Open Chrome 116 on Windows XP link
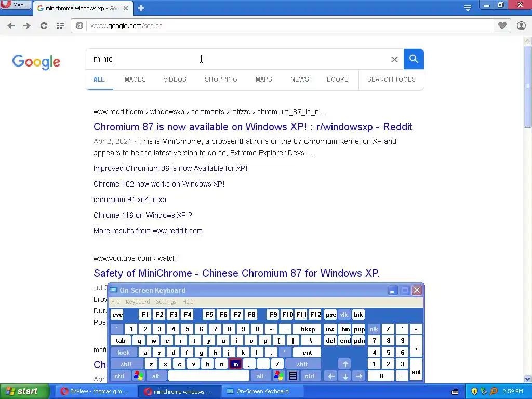The height and width of the screenshot is (399, 532). [143, 215]
